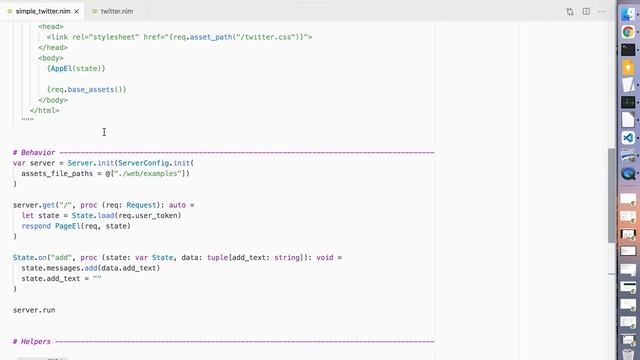
Task: Click 'Request' type in server.get line
Action: tap(141, 205)
